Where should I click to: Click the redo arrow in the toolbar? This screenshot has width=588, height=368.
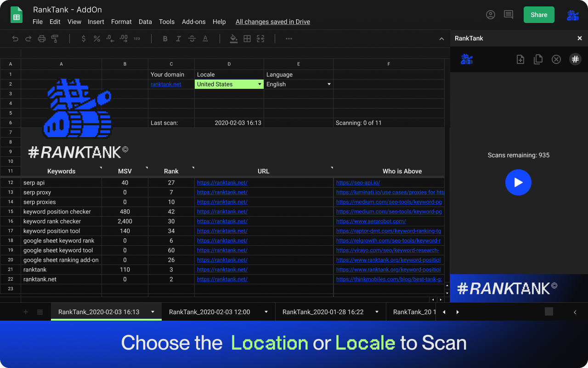click(x=28, y=39)
